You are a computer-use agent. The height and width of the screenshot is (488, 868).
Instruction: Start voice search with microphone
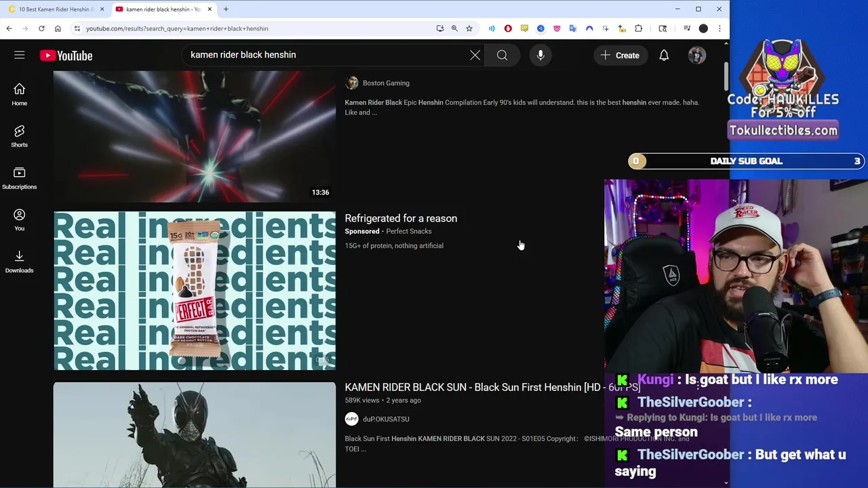[x=540, y=55]
